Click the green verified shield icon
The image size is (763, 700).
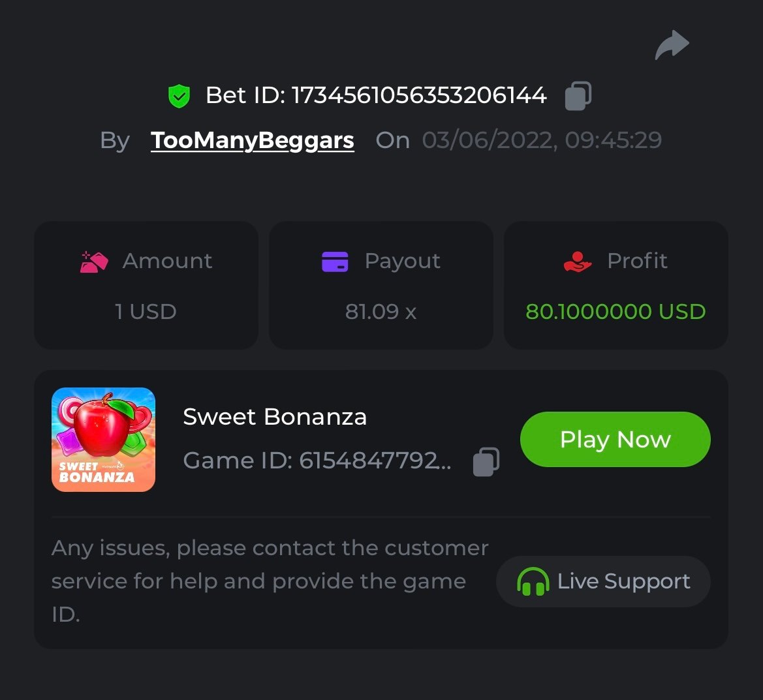click(179, 97)
